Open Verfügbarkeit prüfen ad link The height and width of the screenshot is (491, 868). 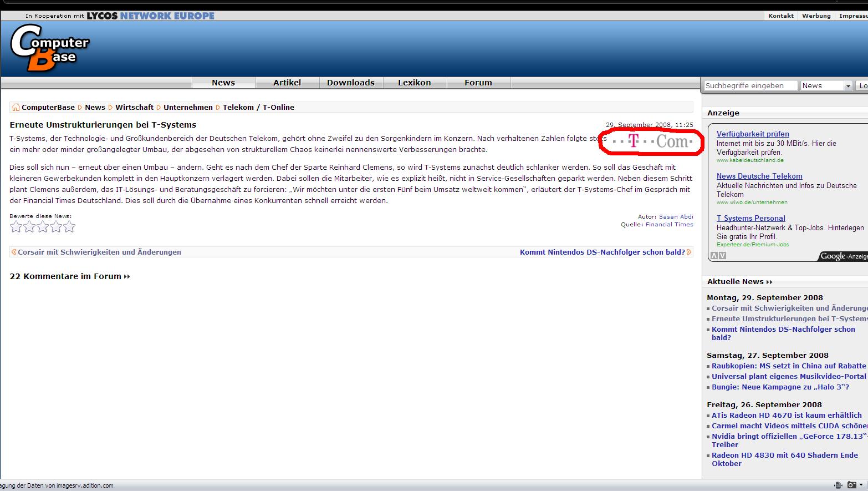pyautogui.click(x=753, y=134)
